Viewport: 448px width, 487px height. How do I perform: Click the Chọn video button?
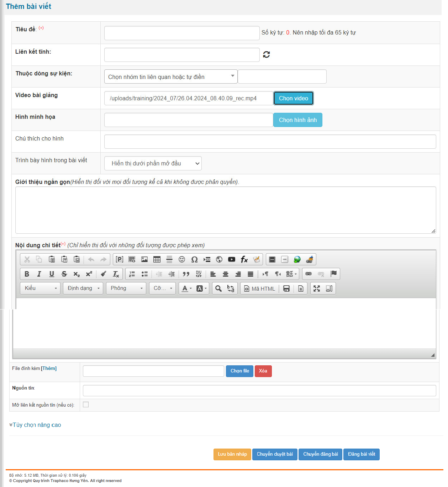[x=293, y=98]
